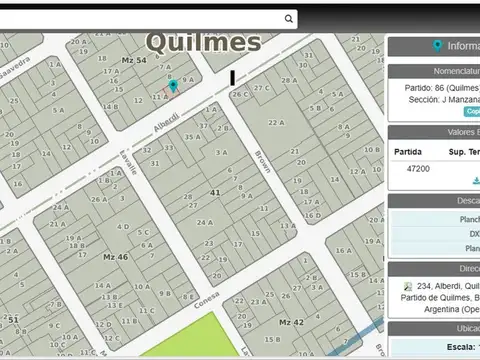Select parcel 16 A right of Brown
The height and width of the screenshot is (360, 480).
pos(343,251)
